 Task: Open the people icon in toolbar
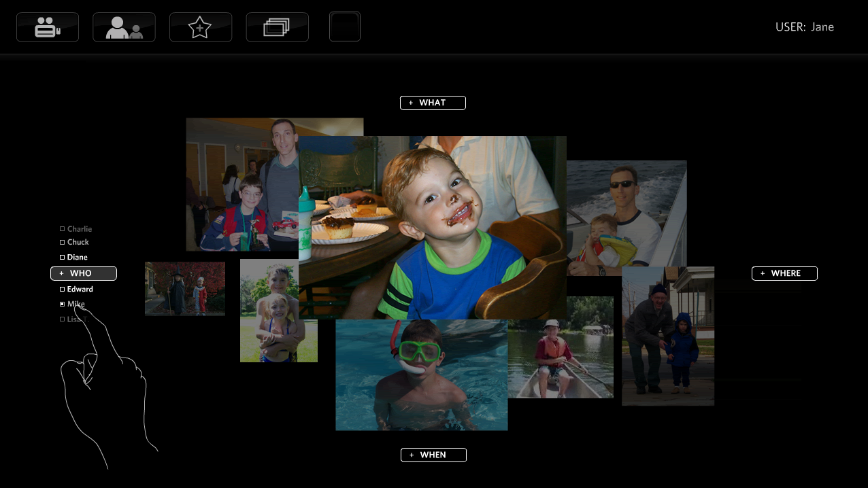click(124, 27)
